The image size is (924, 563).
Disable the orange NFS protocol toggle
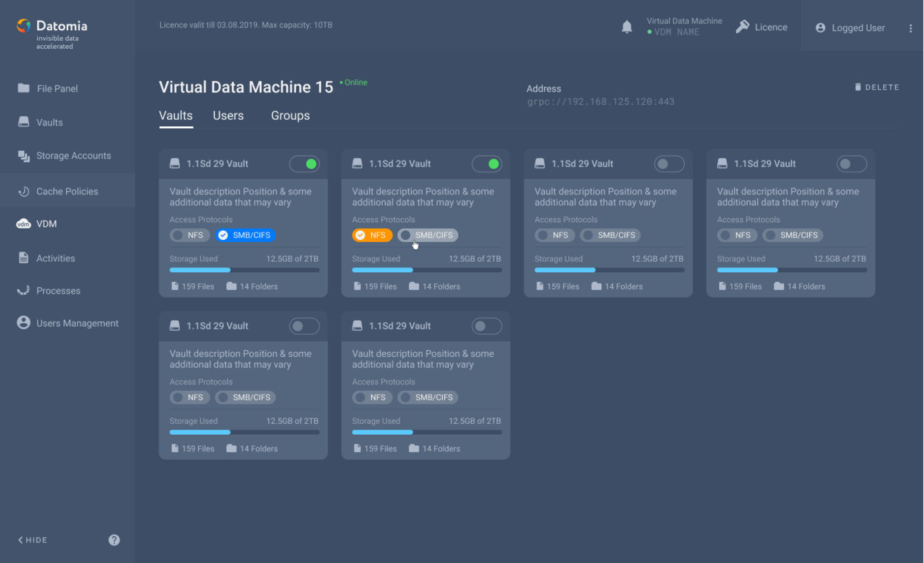pyautogui.click(x=372, y=235)
